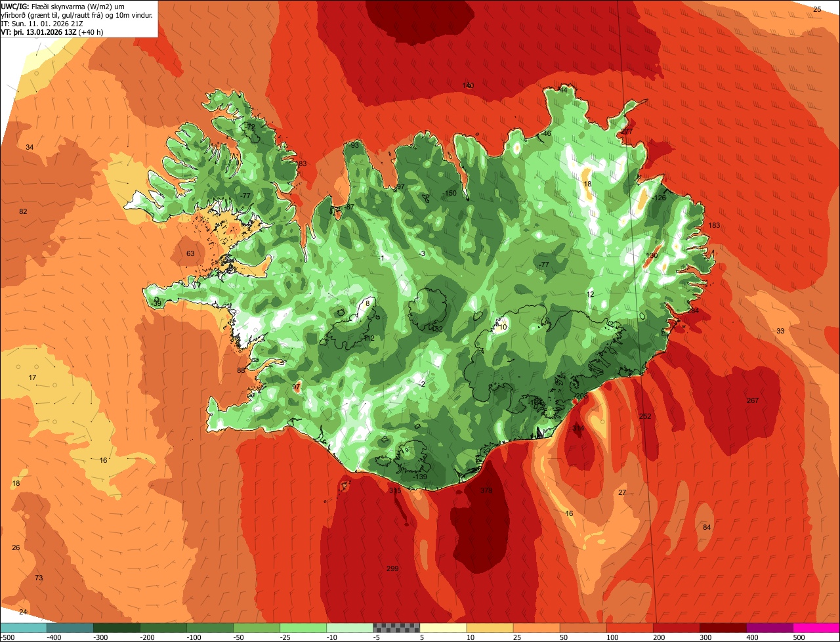Click the '-46' value in the northeast
This screenshot has height=642, width=840.
(x=546, y=134)
